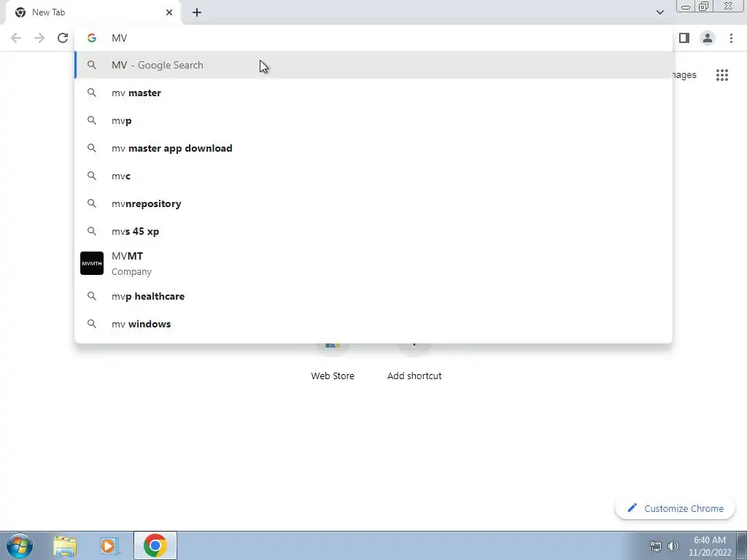Go forward using the forward arrow
Screen dimensions: 747x560
(x=39, y=38)
